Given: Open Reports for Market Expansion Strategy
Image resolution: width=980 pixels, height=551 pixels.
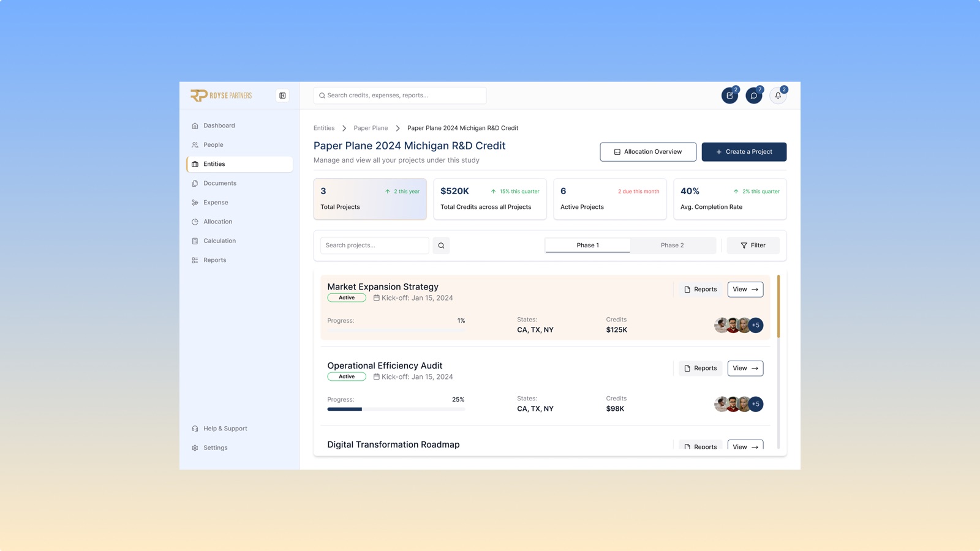Looking at the screenshot, I should click(x=700, y=290).
